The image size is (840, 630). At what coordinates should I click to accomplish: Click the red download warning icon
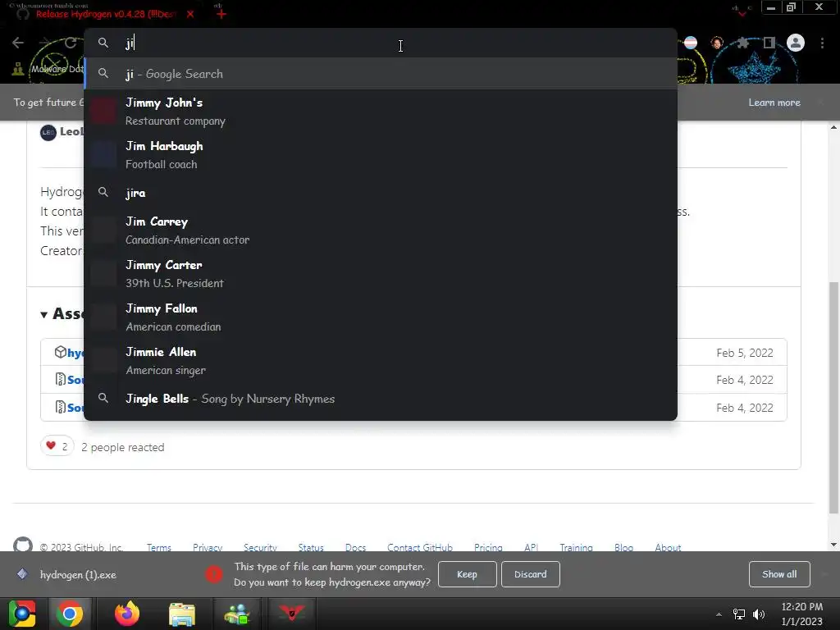[214, 574]
